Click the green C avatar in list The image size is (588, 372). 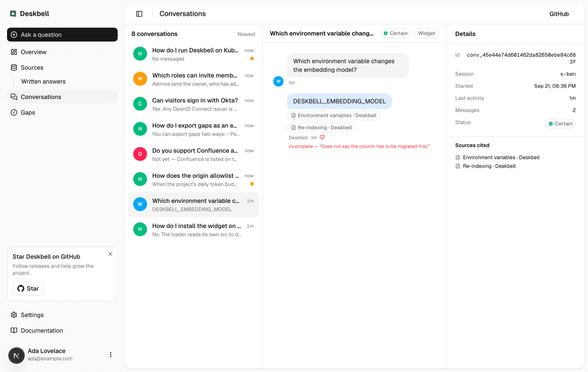point(140,104)
